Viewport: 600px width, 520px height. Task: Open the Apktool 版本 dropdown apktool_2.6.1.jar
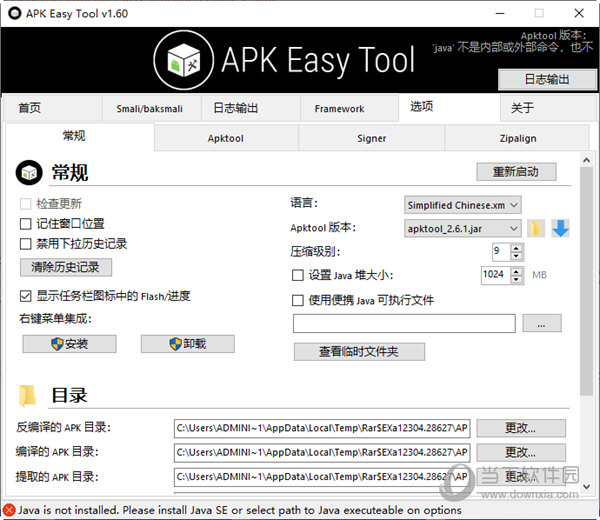[463, 229]
